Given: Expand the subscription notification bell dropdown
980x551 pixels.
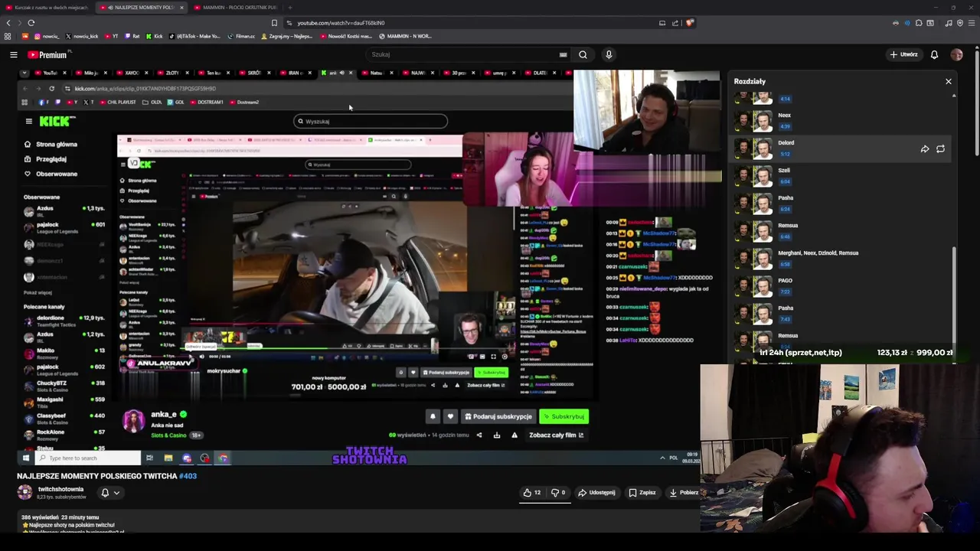Looking at the screenshot, I should click(110, 493).
